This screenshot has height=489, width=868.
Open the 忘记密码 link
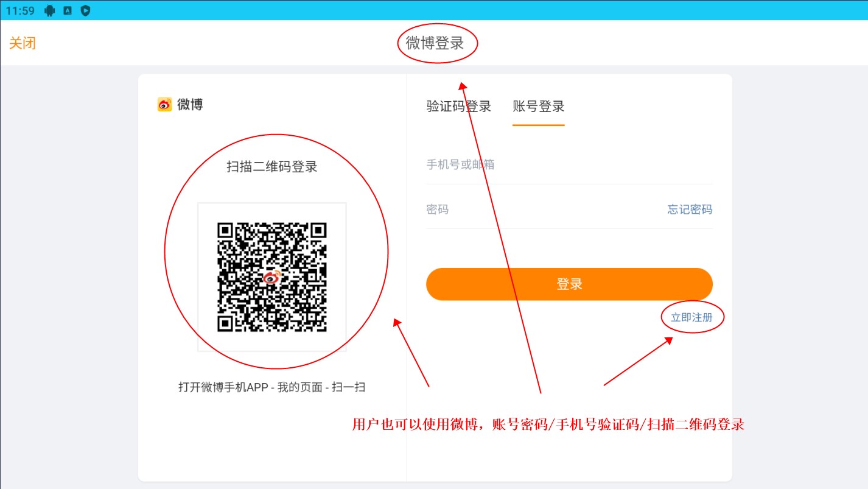pyautogui.click(x=690, y=209)
